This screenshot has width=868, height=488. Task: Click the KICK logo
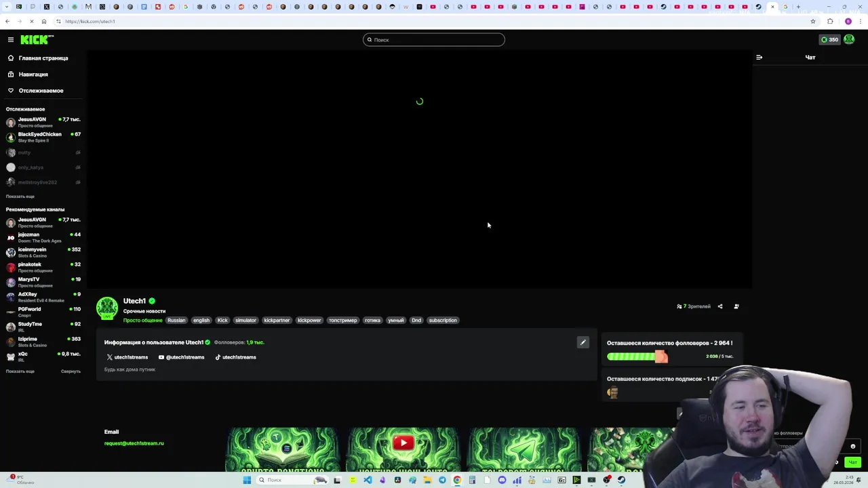click(37, 40)
